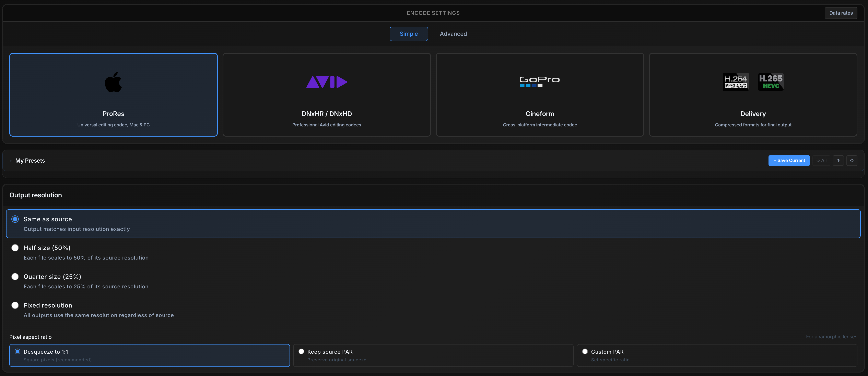Click 'Universal editing codec, Mac & PC' text

(x=113, y=125)
